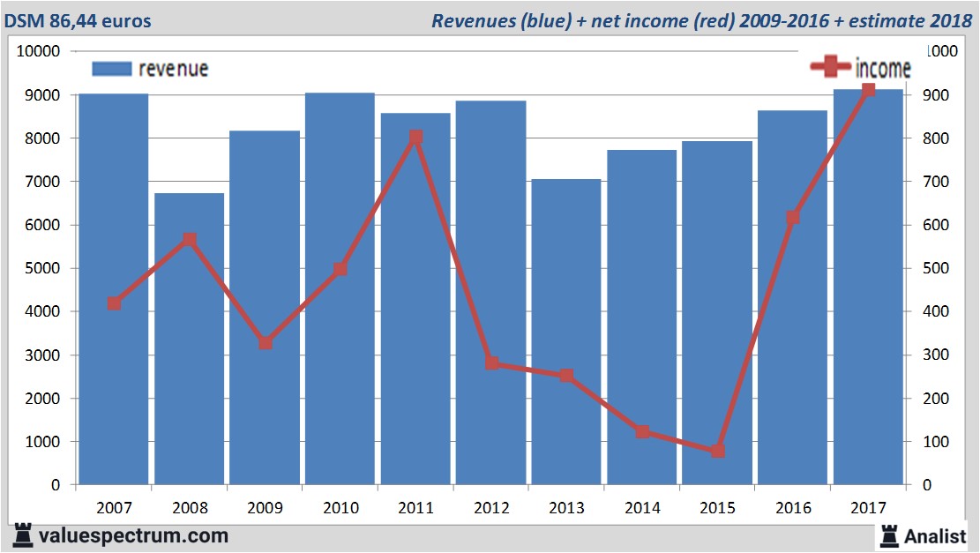Click the 2010 income data point marker
This screenshot has height=553, width=980.
click(x=340, y=269)
